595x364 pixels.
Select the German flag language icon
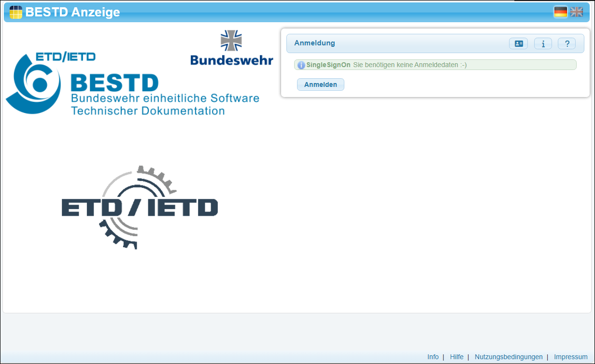point(560,12)
